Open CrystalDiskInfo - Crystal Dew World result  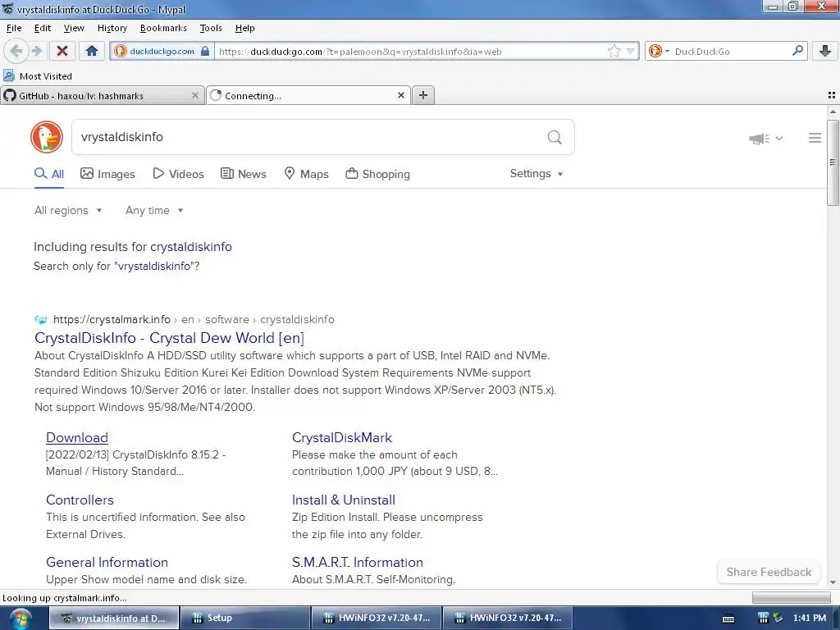(169, 338)
